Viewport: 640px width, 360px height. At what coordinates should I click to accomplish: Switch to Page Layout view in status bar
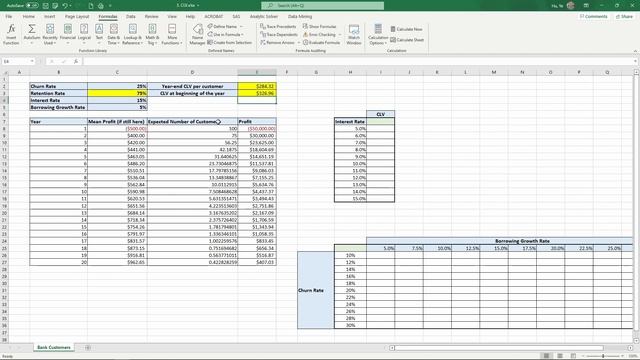[560, 356]
